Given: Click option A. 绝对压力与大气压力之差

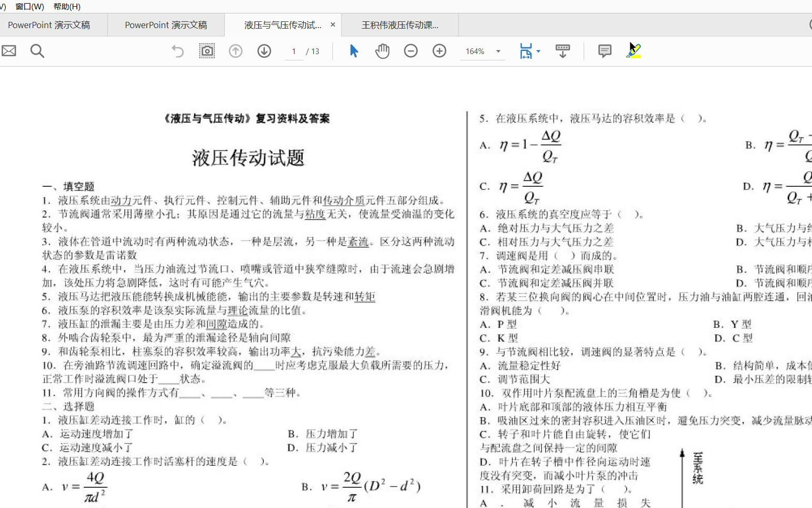Looking at the screenshot, I should tap(547, 228).
